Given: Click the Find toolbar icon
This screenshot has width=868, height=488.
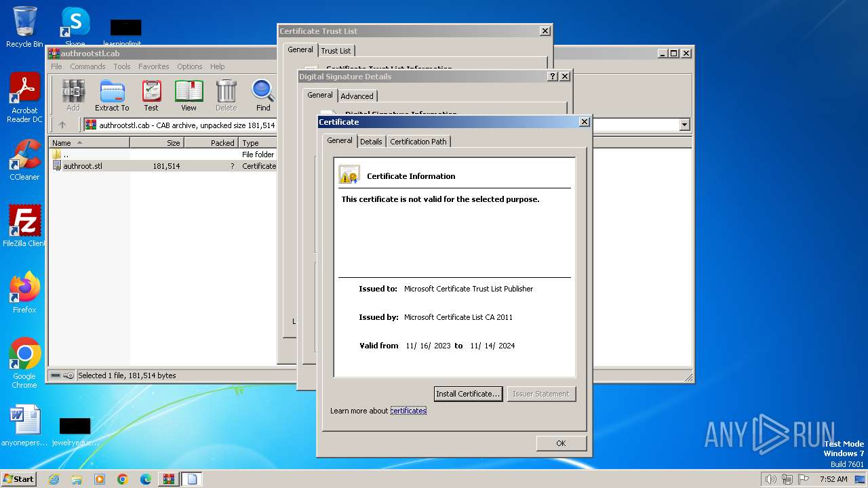Looking at the screenshot, I should pos(263,96).
